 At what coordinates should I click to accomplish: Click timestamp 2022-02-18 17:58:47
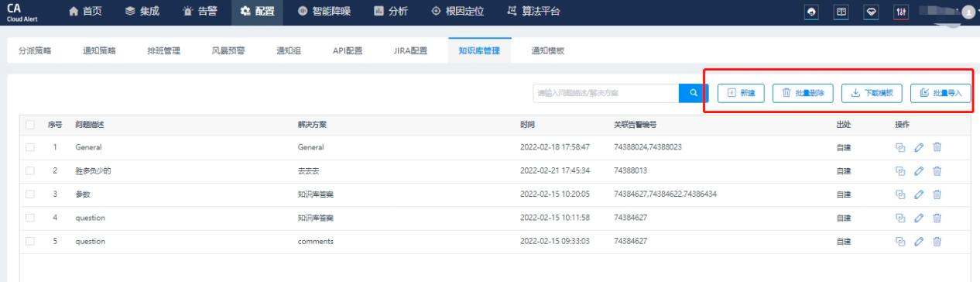pos(555,147)
